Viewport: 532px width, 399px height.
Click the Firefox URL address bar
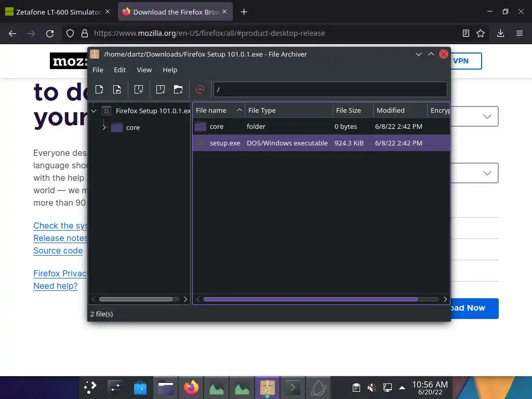click(x=275, y=33)
